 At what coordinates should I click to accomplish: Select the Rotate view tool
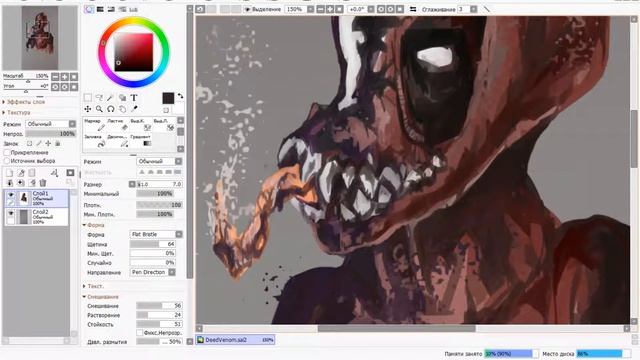(x=111, y=109)
